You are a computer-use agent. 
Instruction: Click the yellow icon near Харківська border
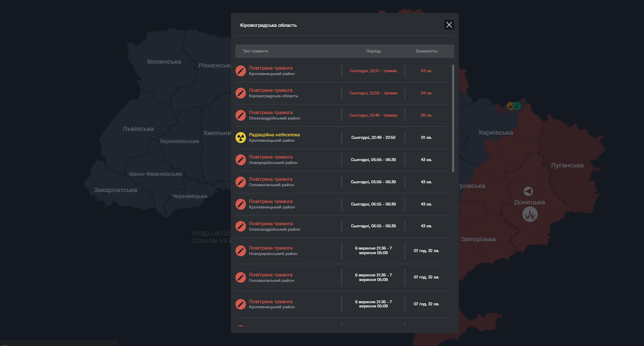pos(510,106)
